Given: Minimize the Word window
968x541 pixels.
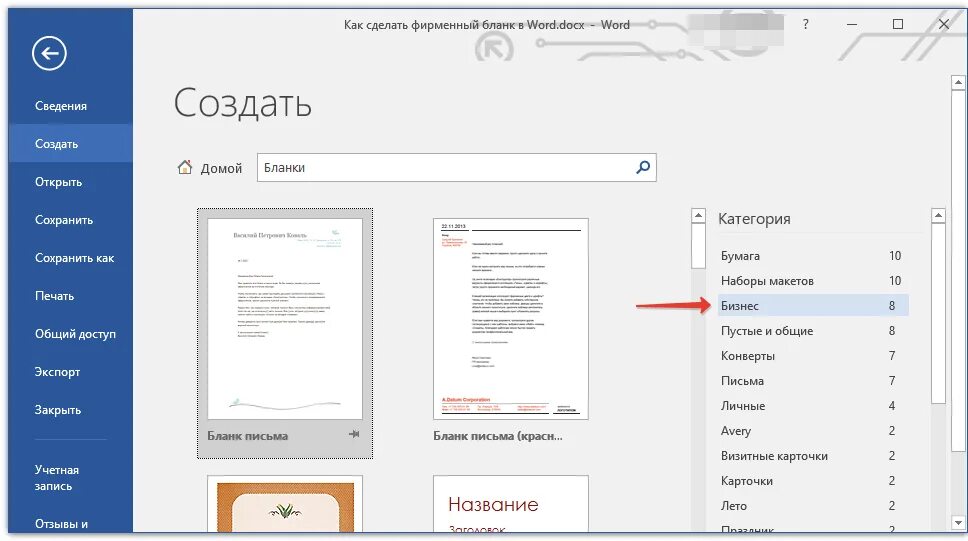Looking at the screenshot, I should (x=852, y=24).
